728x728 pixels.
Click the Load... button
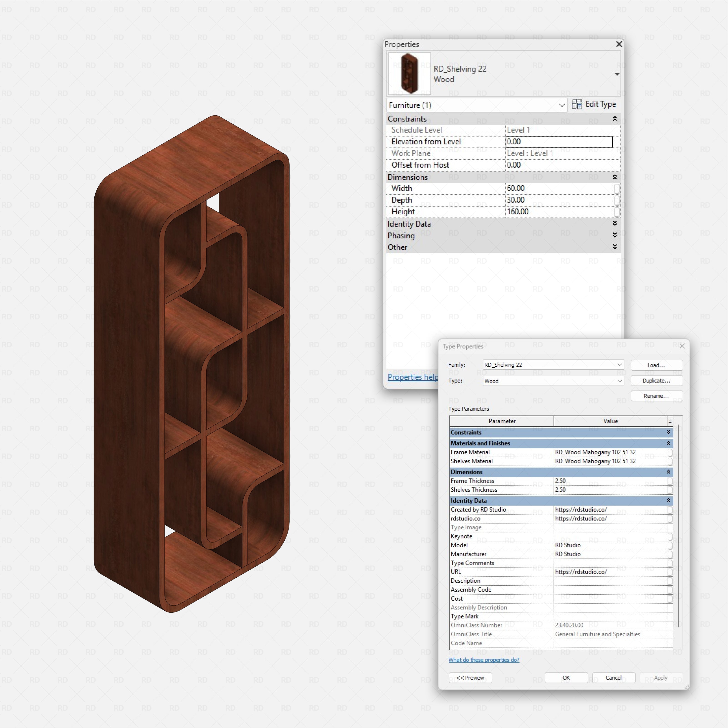(656, 365)
